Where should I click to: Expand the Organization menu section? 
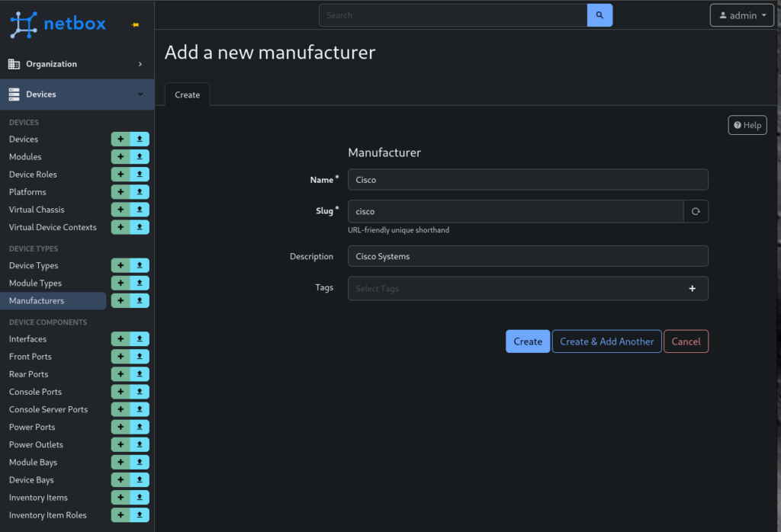pyautogui.click(x=76, y=64)
